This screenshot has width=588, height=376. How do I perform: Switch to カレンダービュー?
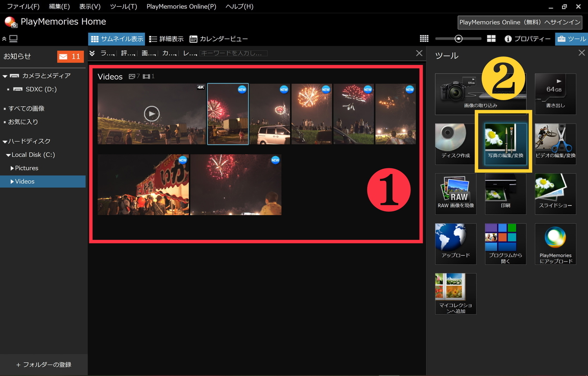coord(219,39)
